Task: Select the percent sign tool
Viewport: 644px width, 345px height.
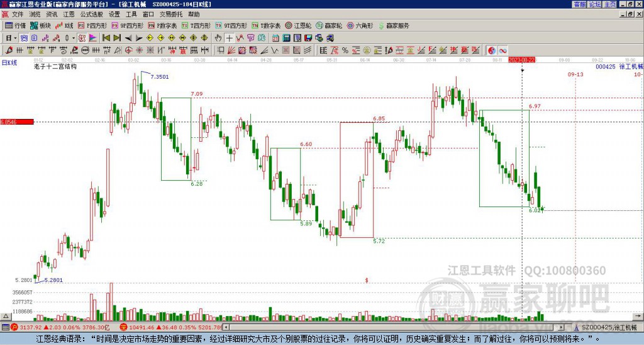Action: pyautogui.click(x=345, y=50)
